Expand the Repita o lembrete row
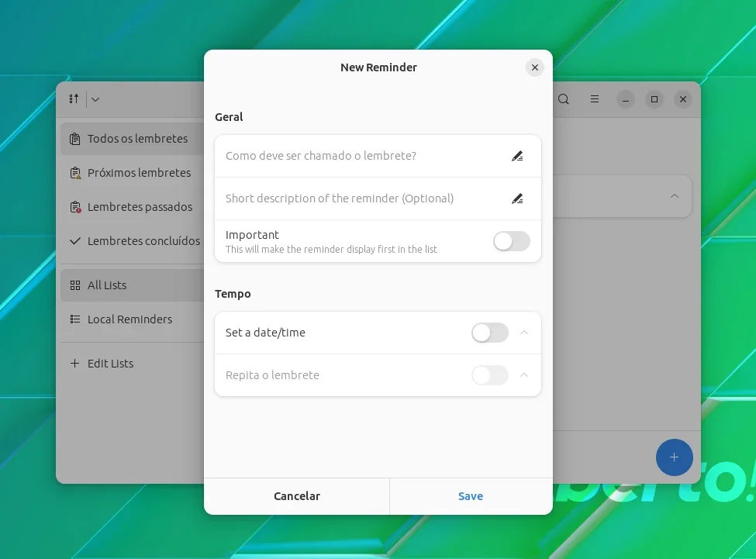The height and width of the screenshot is (559, 756). click(524, 375)
